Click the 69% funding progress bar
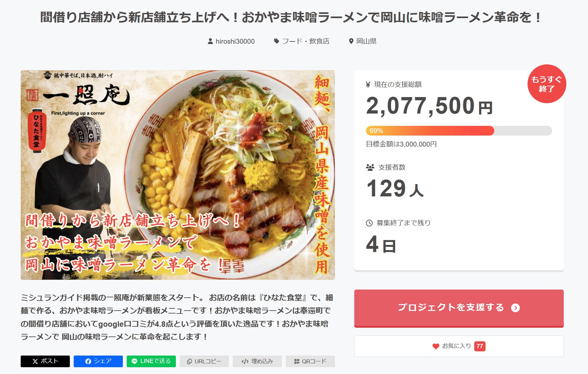 (x=459, y=131)
